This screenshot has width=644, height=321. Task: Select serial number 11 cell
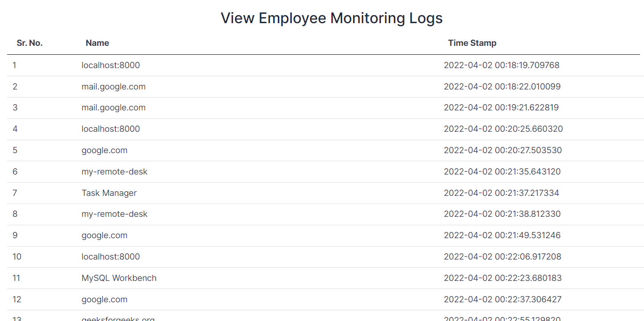tap(16, 278)
